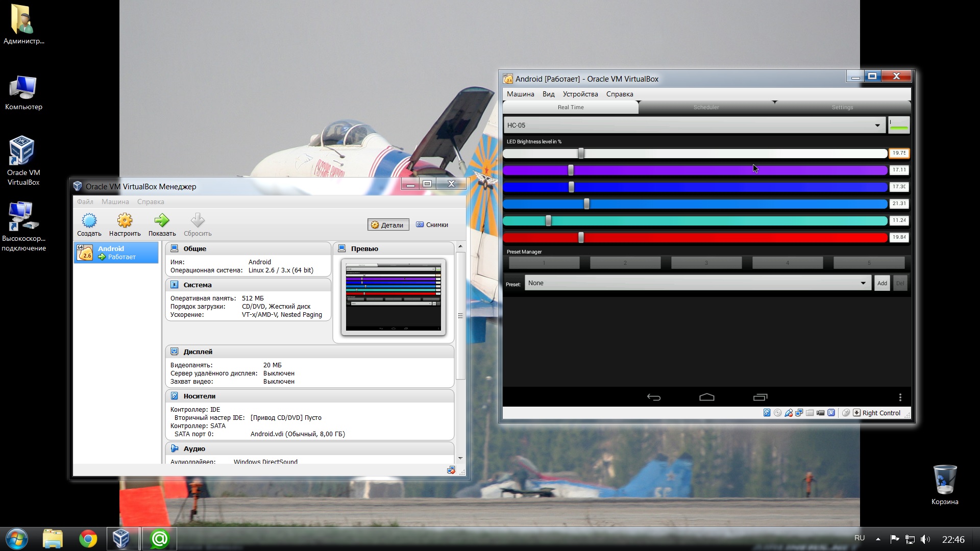Image resolution: width=980 pixels, height=551 pixels.
Task: Click shared folders icon in VM status bar
Action: (x=810, y=413)
